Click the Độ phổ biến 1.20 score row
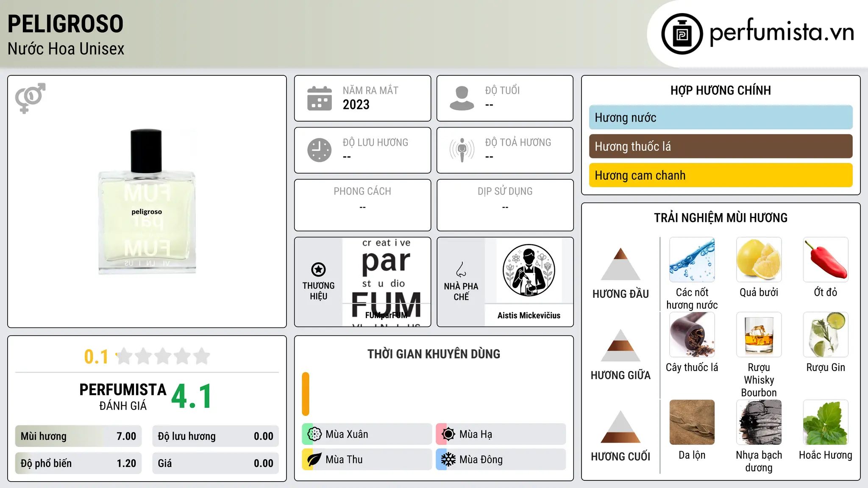868x488 pixels. click(x=78, y=463)
